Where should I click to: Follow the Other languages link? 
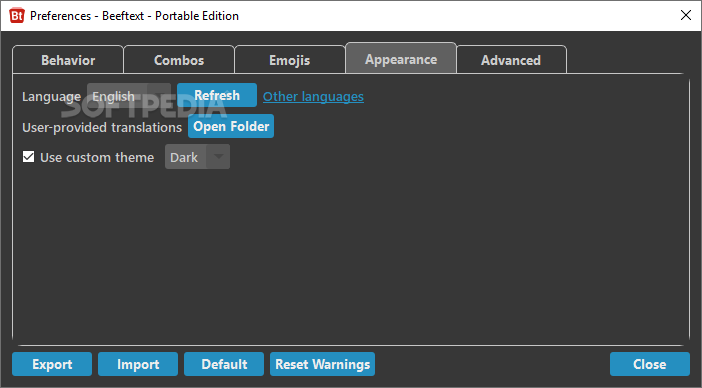313,97
